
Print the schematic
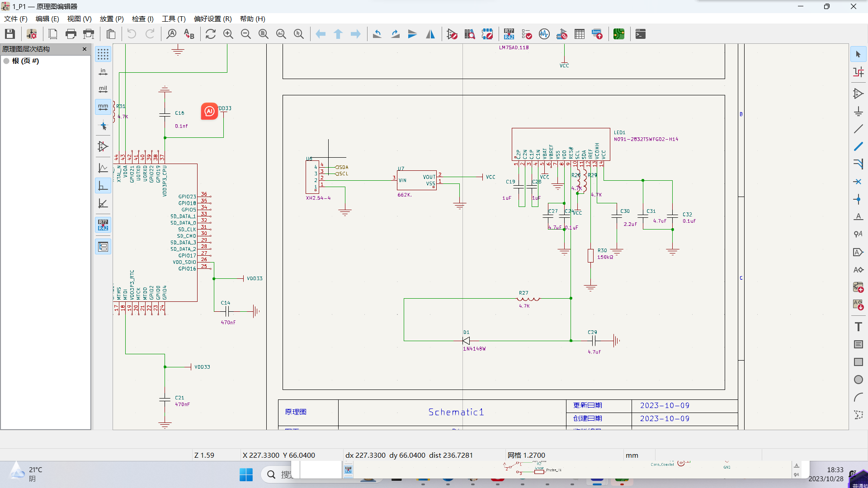(71, 34)
